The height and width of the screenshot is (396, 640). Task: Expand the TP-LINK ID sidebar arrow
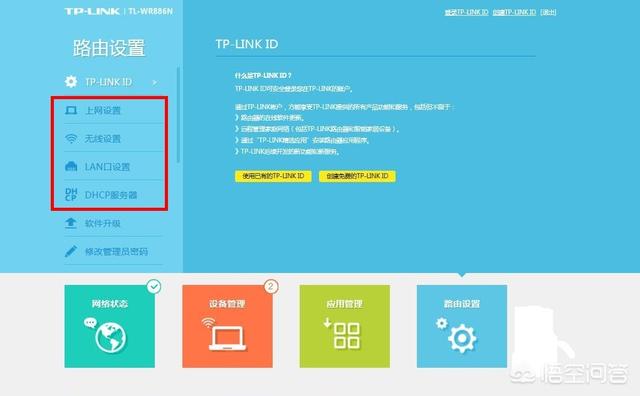click(x=155, y=82)
